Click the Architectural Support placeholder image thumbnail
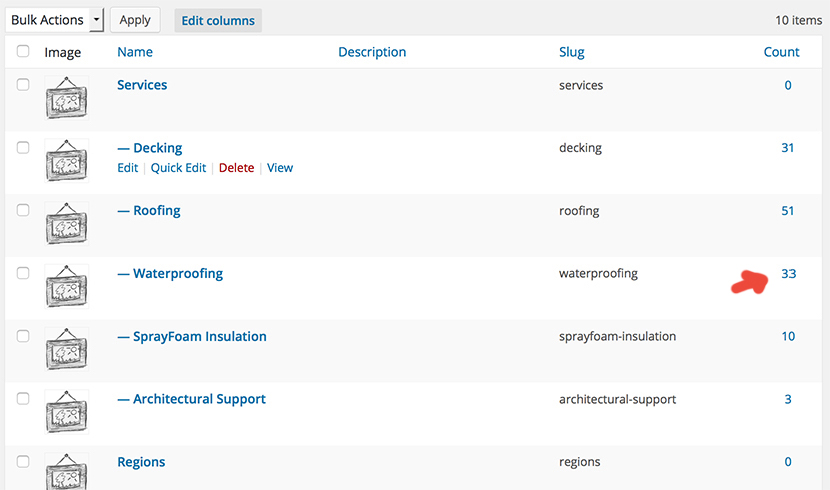This screenshot has height=490, width=830. (66, 412)
